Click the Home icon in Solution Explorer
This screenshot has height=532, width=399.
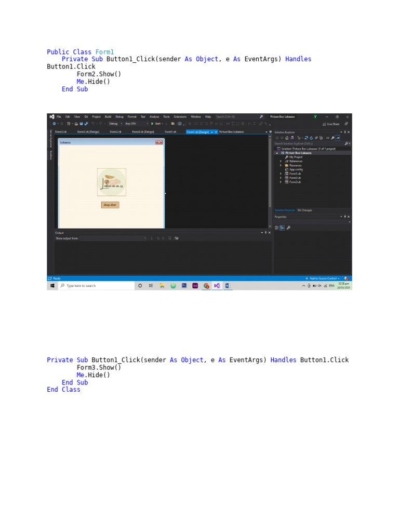(287, 138)
